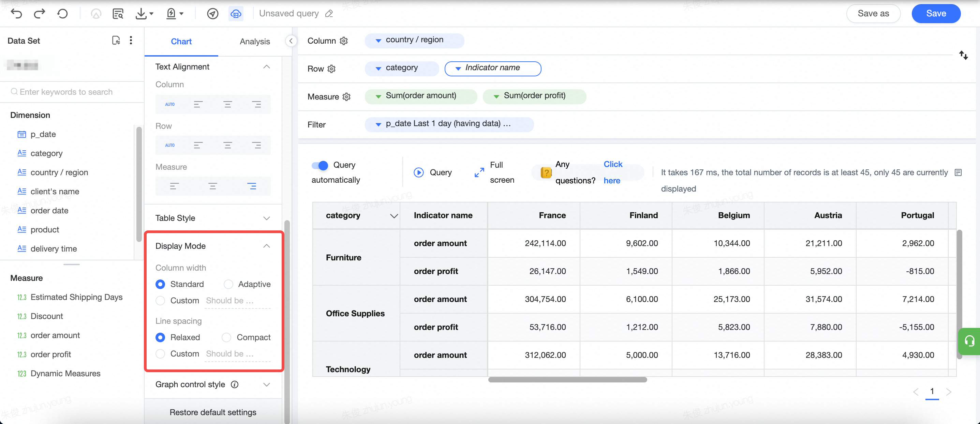Expand the Table Style section

(x=267, y=218)
